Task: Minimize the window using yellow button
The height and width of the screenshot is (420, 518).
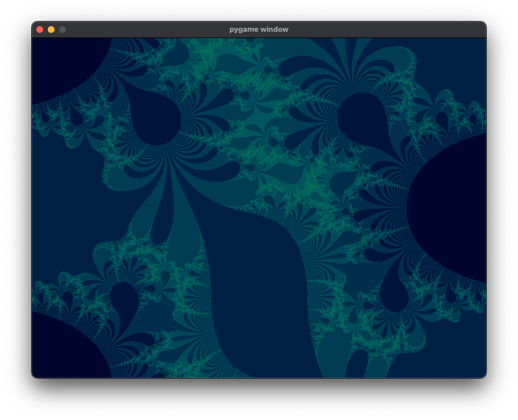Action: [50, 29]
